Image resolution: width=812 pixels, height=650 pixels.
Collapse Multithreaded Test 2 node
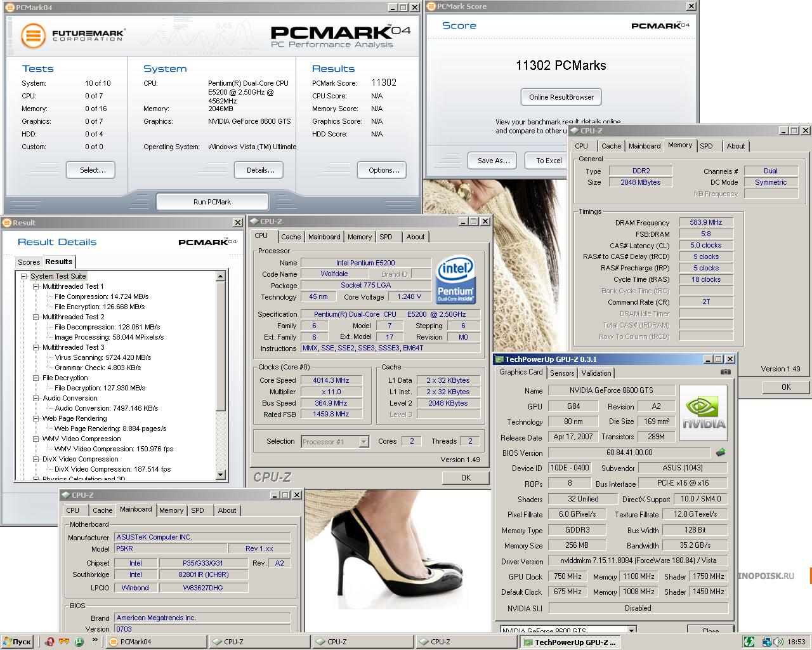(36, 317)
